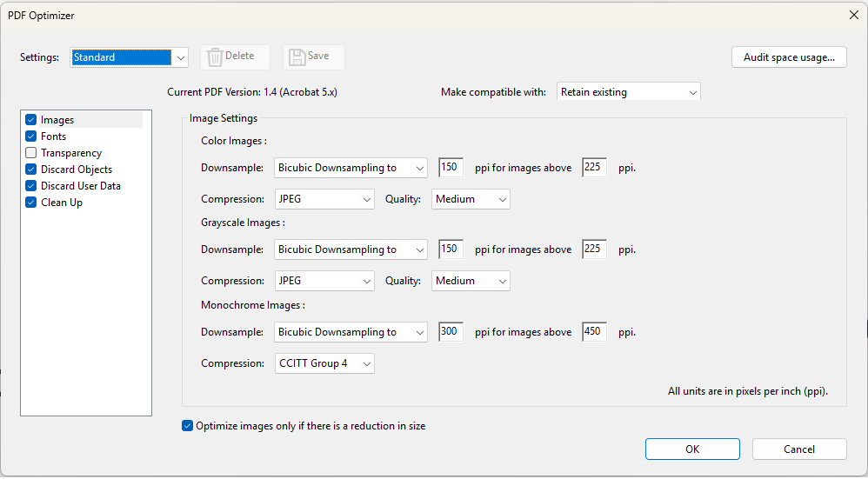Image resolution: width=868 pixels, height=479 pixels.
Task: Uncheck the Clean Up checkbox
Action: 31,203
